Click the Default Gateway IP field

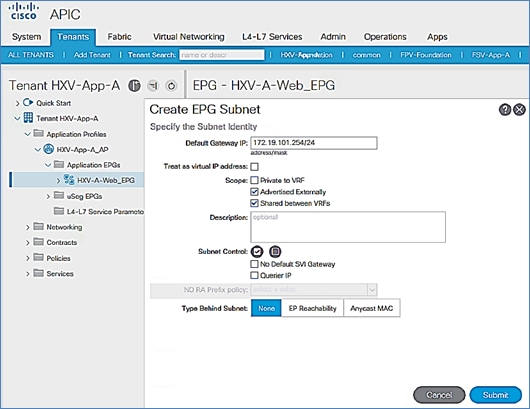[314, 143]
